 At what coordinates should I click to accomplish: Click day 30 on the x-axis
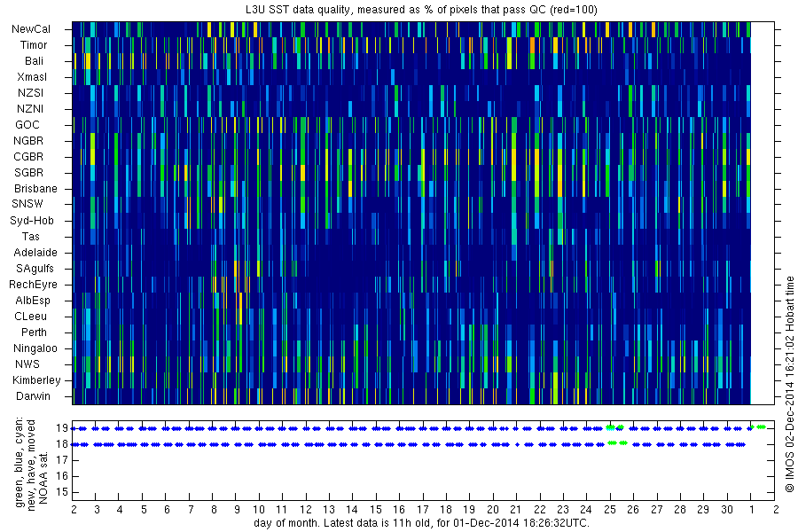[x=727, y=510]
